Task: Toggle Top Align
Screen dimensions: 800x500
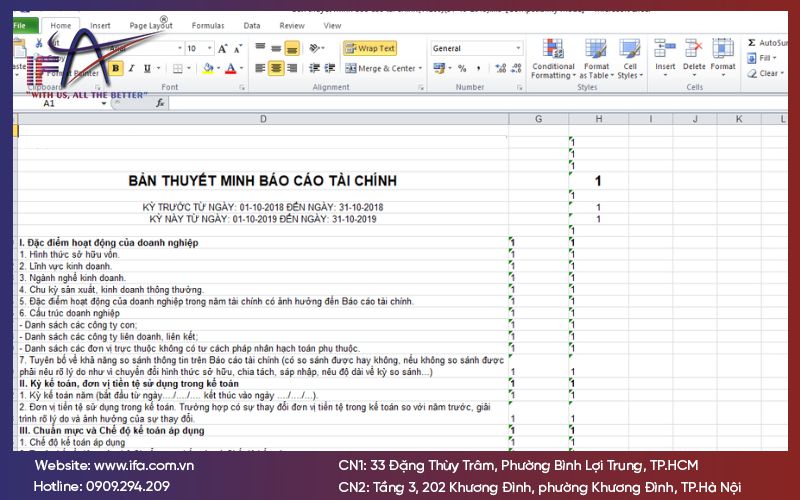Action: pyautogui.click(x=260, y=48)
